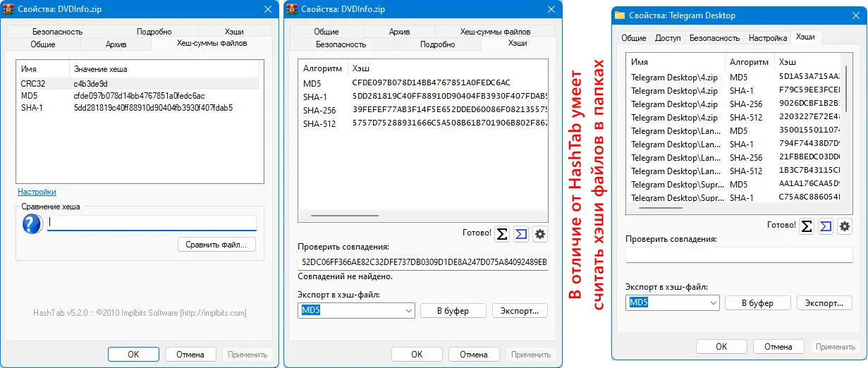Select Хэши tab in middle DVDInfo.zip window
The height and width of the screenshot is (368, 868).
coord(518,43)
